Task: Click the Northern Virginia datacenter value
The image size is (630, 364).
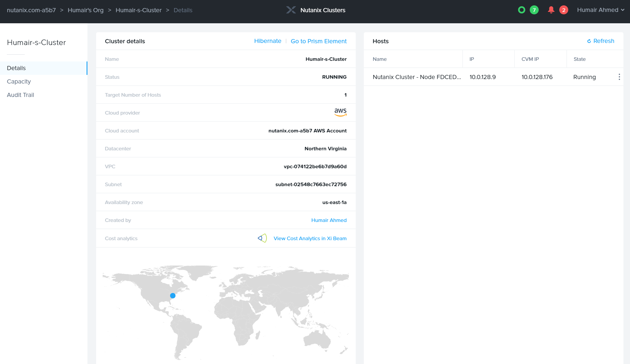Action: point(326,149)
